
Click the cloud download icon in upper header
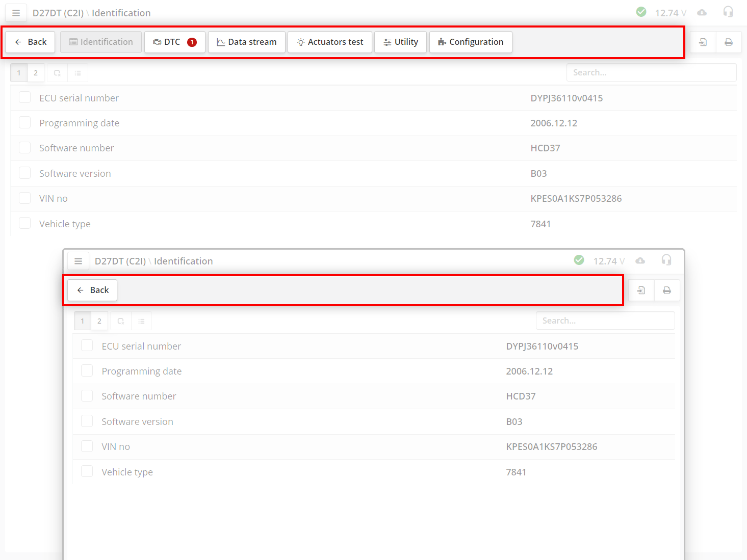(702, 13)
